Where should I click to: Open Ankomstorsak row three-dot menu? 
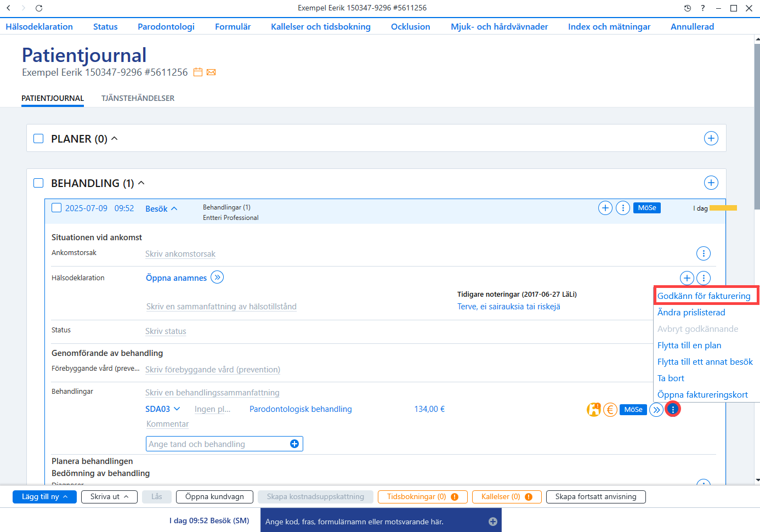click(x=704, y=253)
